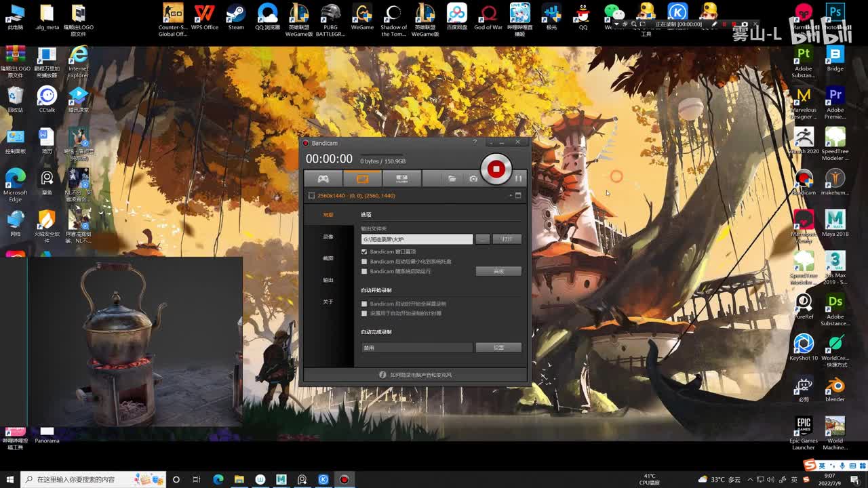Open ZBrush 2020 desktop shortcut
This screenshot has height=488, width=868.
click(x=804, y=141)
